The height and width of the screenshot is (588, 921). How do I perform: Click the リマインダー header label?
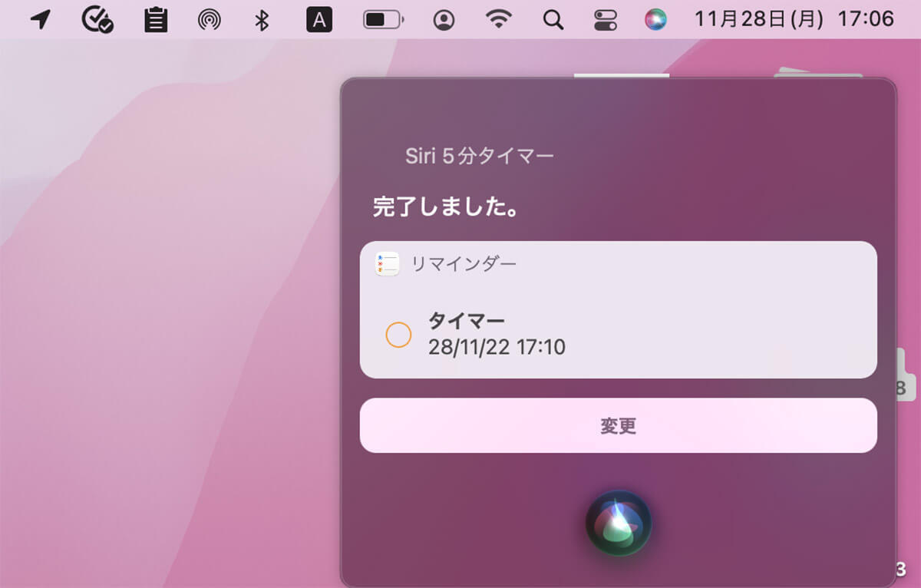point(464,264)
